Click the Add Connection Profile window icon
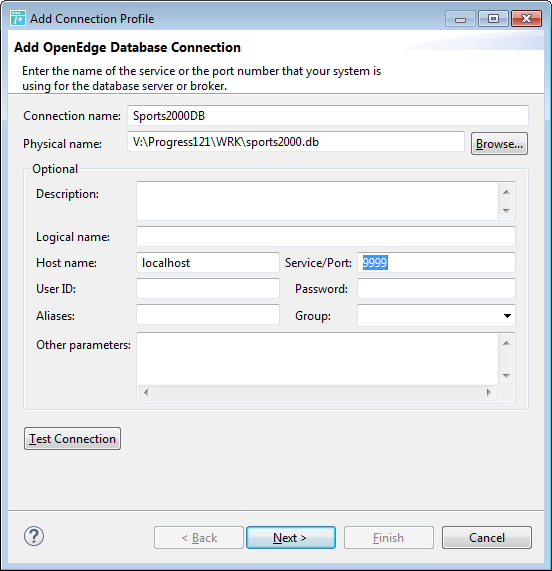Viewport: 552px width, 571px height. 18,18
